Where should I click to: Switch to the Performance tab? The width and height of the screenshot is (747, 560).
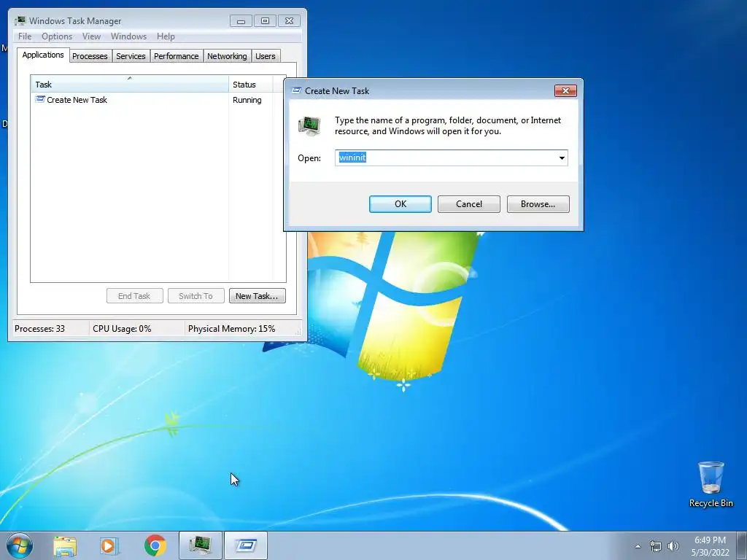click(x=176, y=56)
